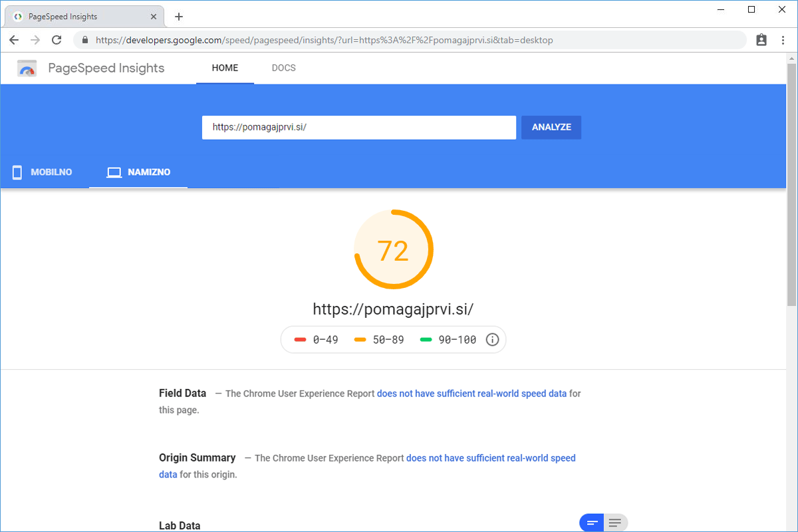Click the info icon beside score legend
798x532 pixels.
click(492, 340)
